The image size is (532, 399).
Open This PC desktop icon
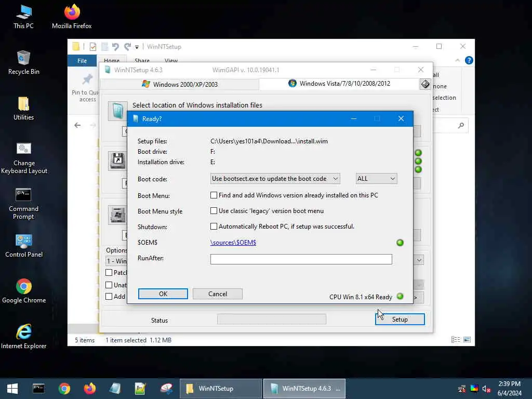(23, 16)
